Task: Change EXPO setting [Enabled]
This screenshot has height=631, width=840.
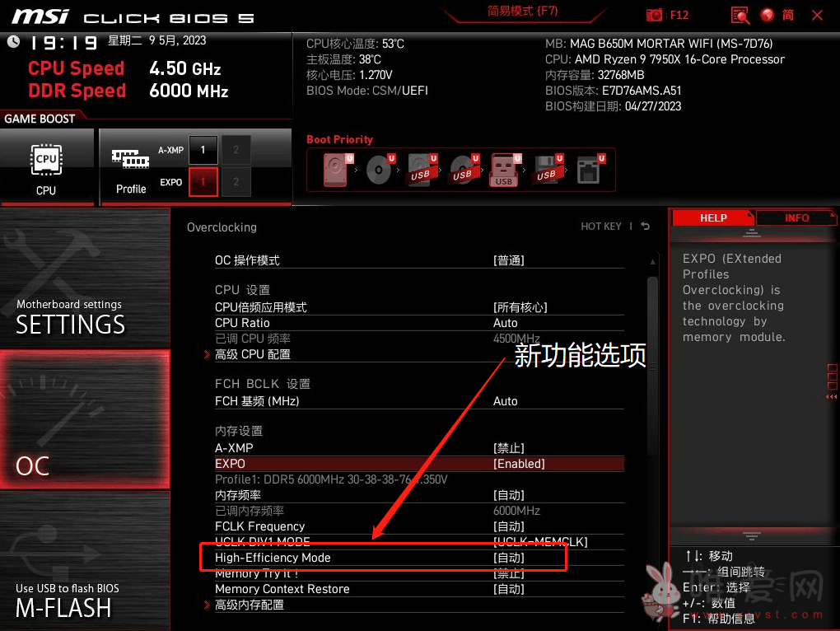Action: click(419, 464)
